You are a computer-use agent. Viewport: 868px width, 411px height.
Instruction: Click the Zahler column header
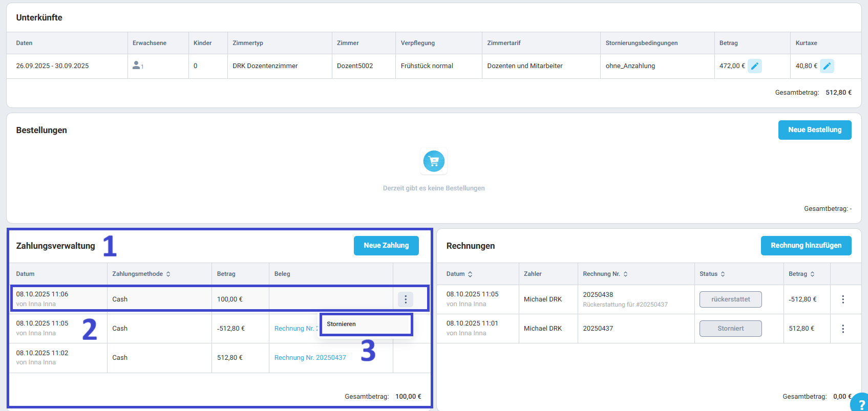pyautogui.click(x=533, y=274)
